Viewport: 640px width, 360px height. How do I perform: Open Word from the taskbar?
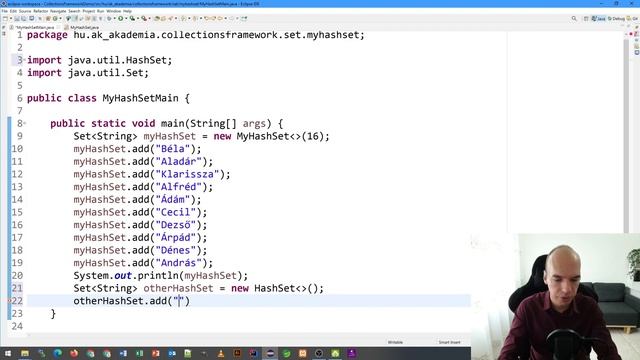123,353
